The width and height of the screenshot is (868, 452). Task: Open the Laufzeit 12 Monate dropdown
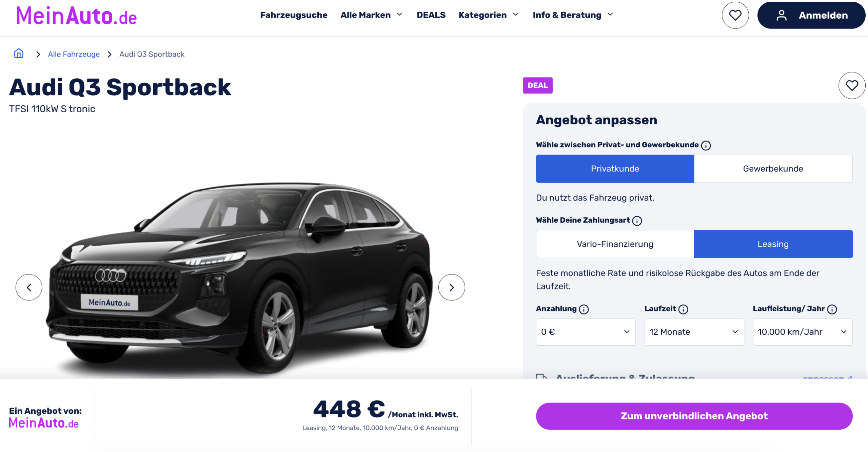point(694,332)
